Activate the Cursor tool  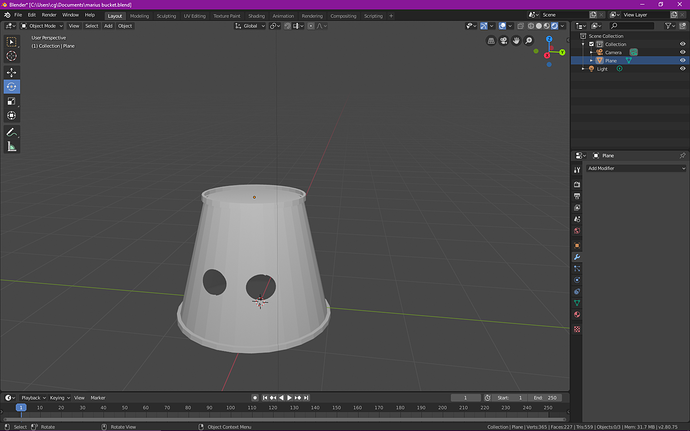pyautogui.click(x=12, y=56)
